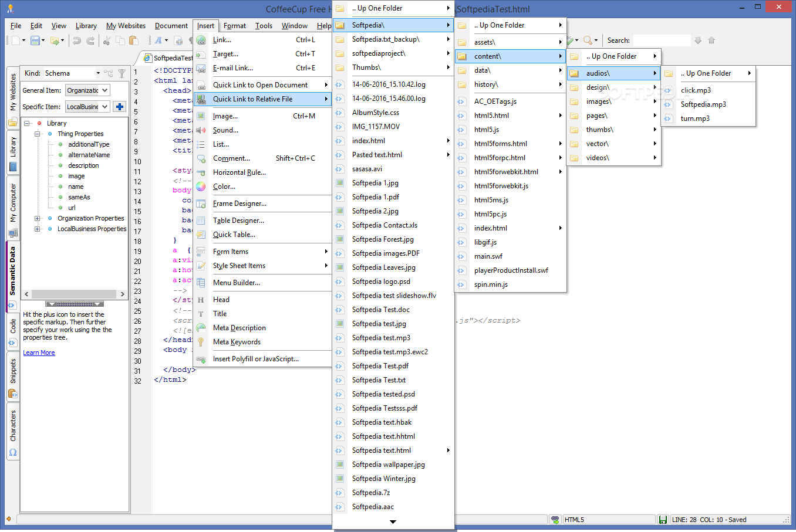Image resolution: width=796 pixels, height=532 pixels.
Task: Click the search down arrow icon
Action: tap(698, 40)
